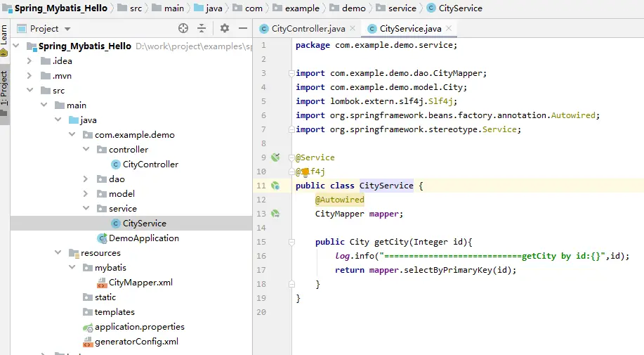Open Project panel settings gear
Viewport: 644px width, 355px height.
(x=224, y=28)
